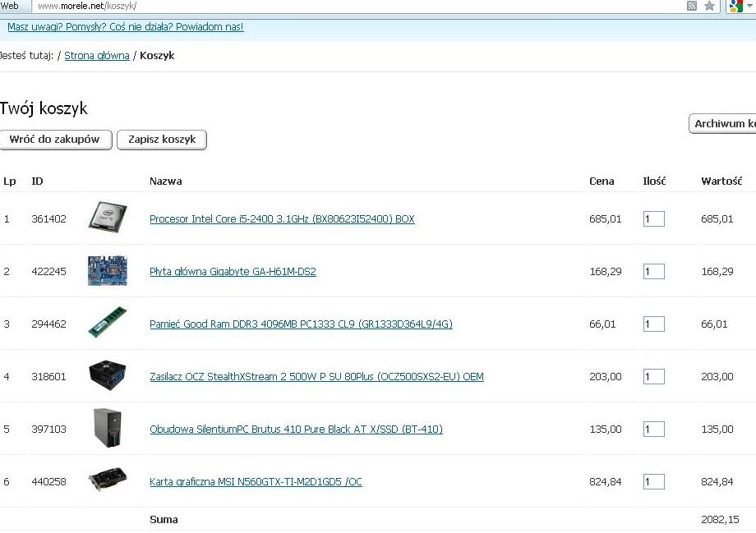The image size is (756, 533).
Task: Click quantity field for the Intel processor
Action: coord(654,218)
